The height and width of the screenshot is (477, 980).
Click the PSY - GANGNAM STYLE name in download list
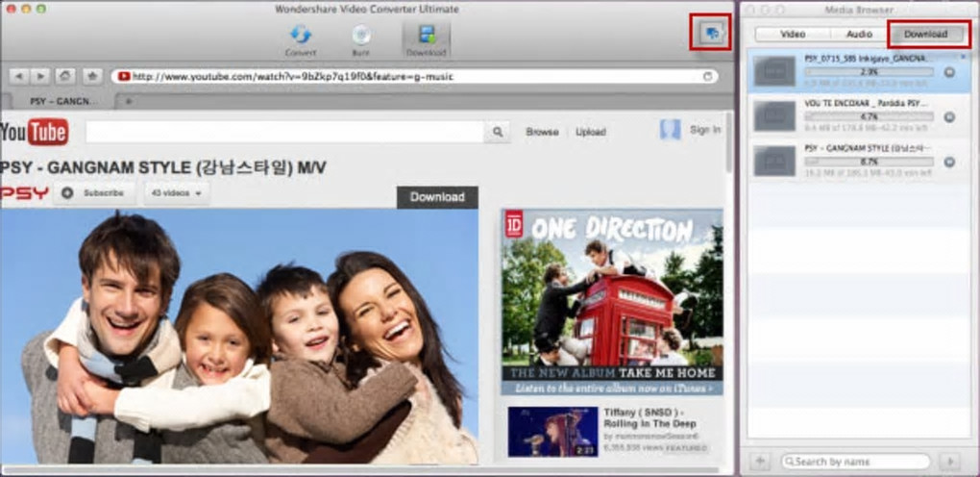869,148
